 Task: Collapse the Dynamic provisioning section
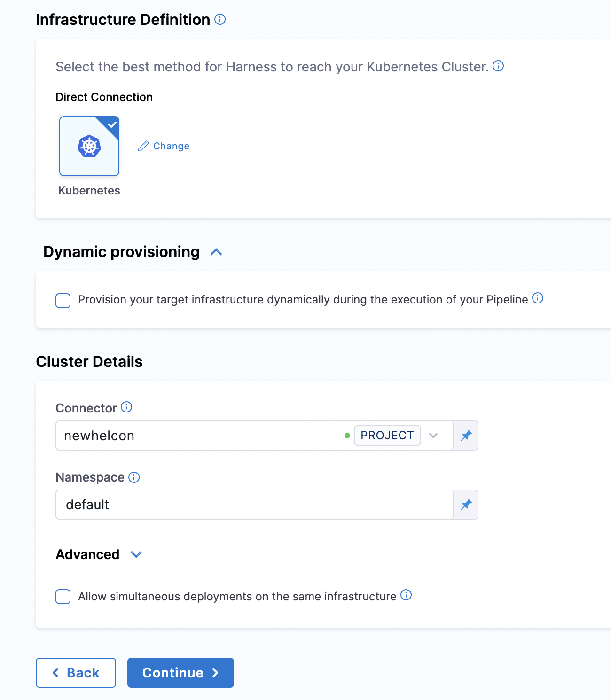(216, 252)
